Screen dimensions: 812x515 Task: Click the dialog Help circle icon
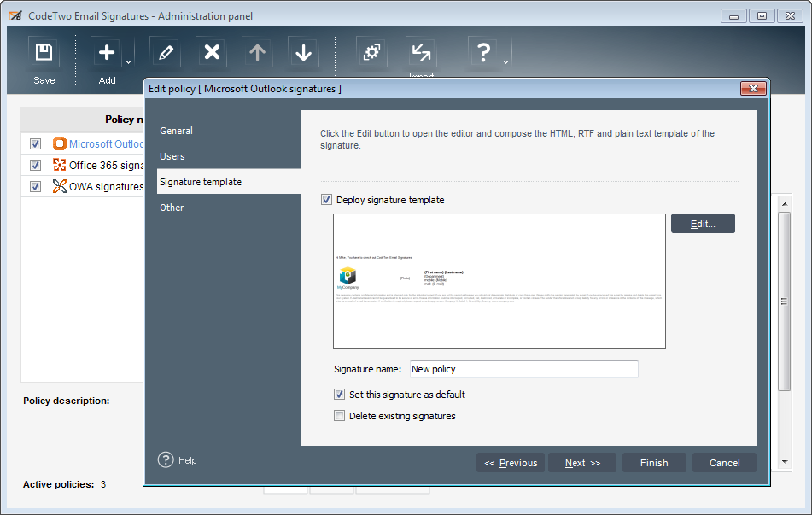tap(166, 459)
